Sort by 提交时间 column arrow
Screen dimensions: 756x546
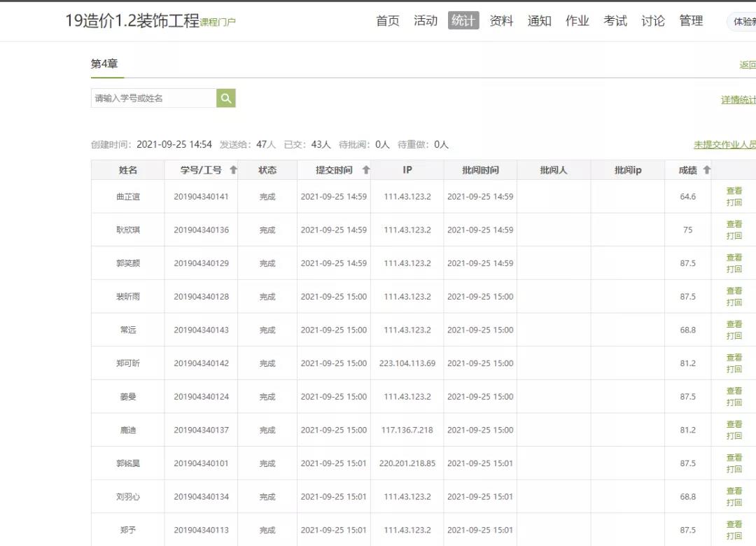365,170
